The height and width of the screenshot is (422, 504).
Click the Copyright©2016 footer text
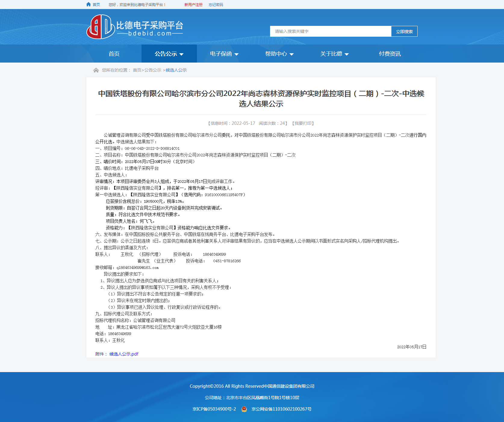point(252,386)
